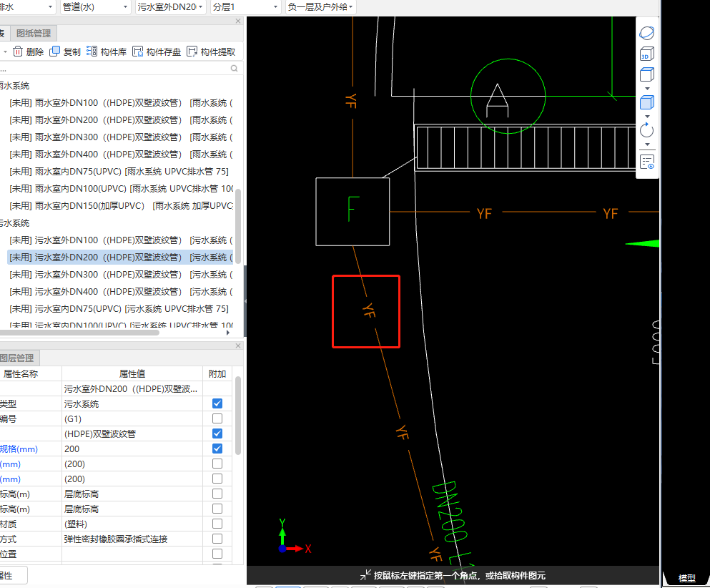The image size is (710, 588).
Task: Click the green DN200 label in drawing
Action: (x=450, y=512)
